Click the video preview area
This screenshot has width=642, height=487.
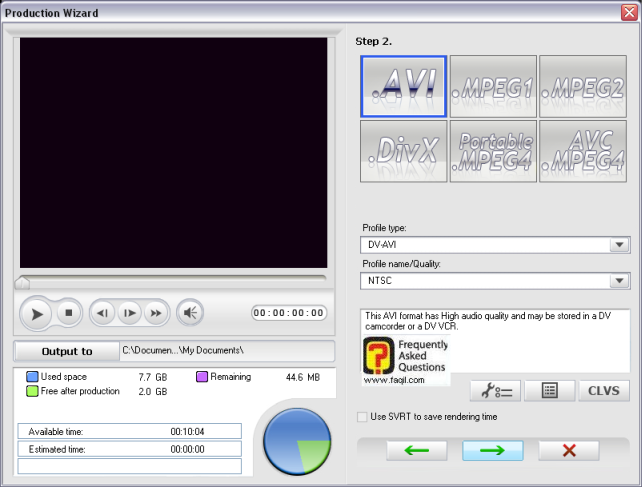pos(174,153)
